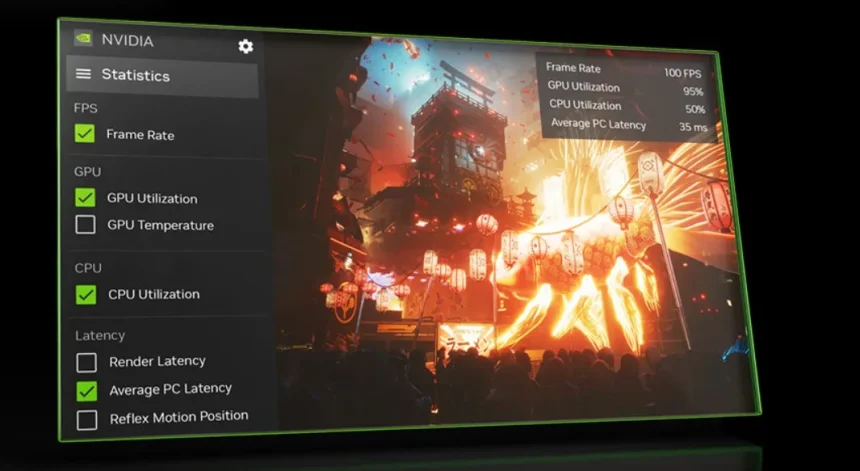Click the Latency section heading

pos(100,335)
